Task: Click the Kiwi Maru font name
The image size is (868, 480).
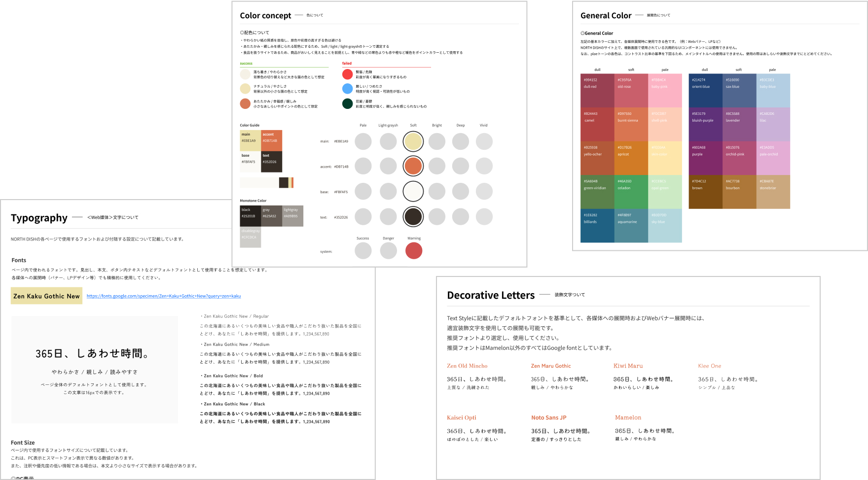Action: pos(628,366)
